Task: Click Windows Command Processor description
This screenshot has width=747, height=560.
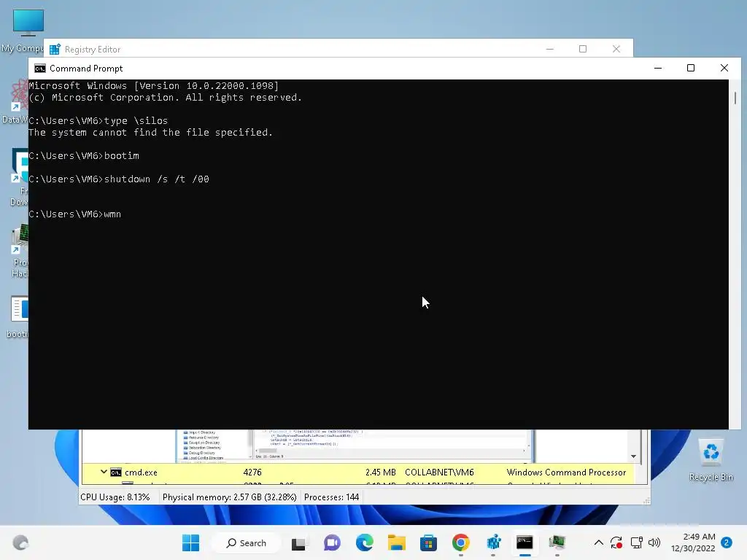Action: click(566, 472)
